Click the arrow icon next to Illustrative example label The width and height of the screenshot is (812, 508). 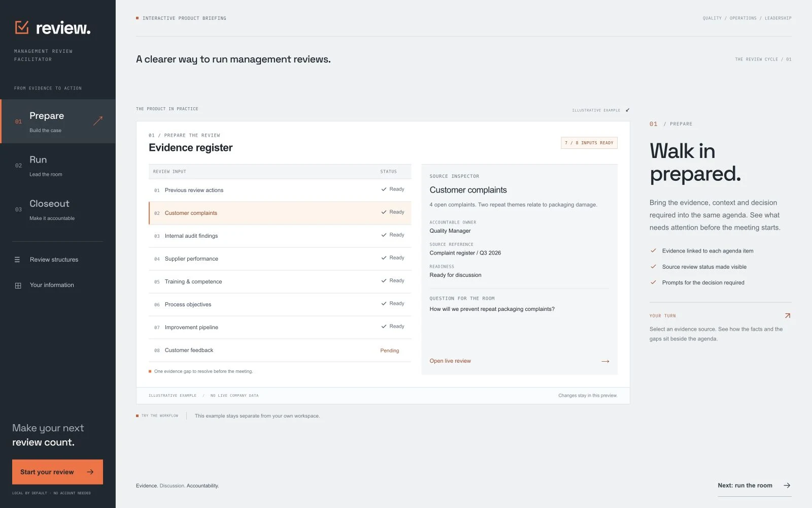[627, 110]
